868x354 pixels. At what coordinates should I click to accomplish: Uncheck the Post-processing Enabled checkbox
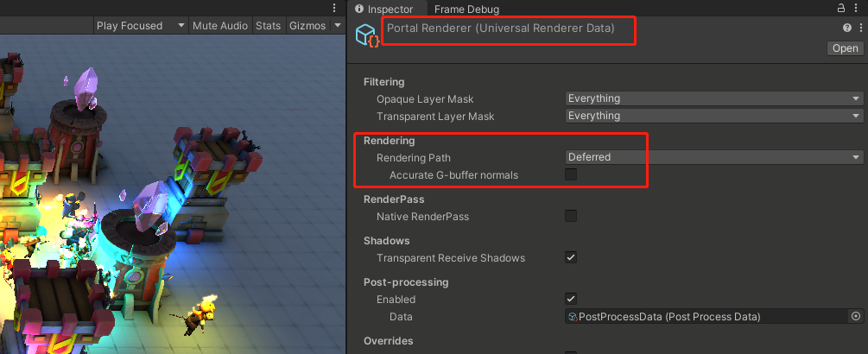[571, 299]
